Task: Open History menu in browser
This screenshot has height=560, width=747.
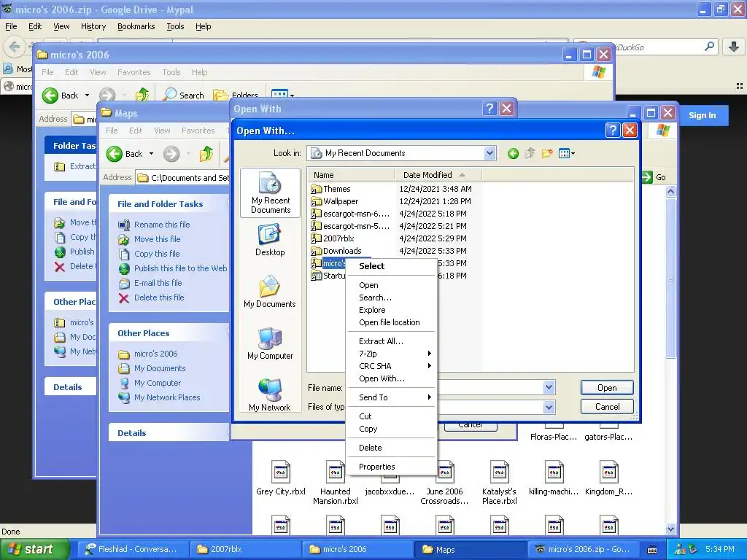Action: pos(93,27)
